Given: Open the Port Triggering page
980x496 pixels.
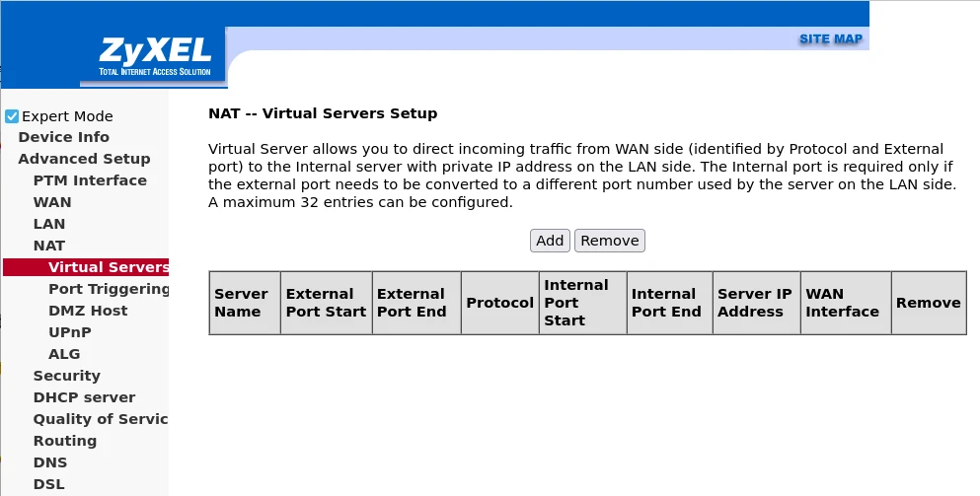Looking at the screenshot, I should tap(109, 289).
